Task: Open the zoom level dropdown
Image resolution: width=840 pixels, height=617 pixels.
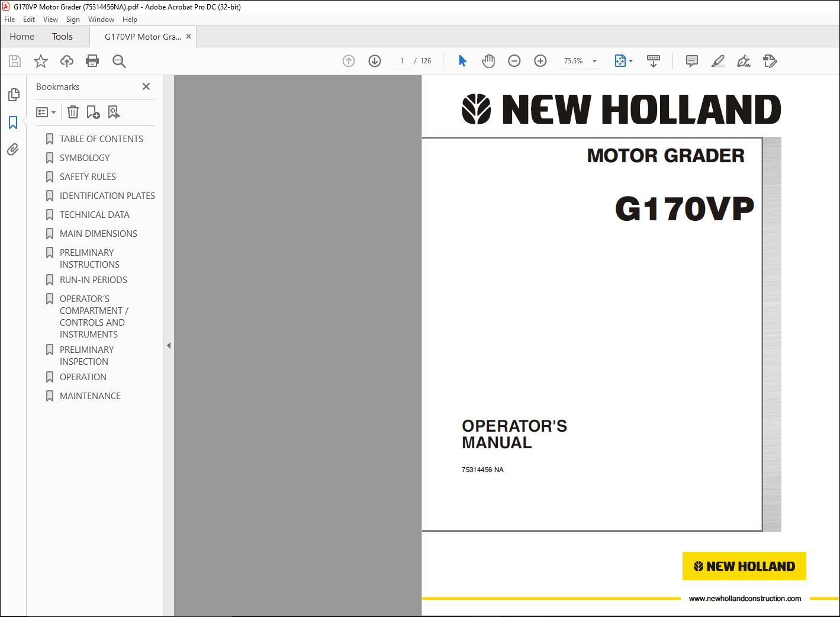Action: (x=594, y=61)
